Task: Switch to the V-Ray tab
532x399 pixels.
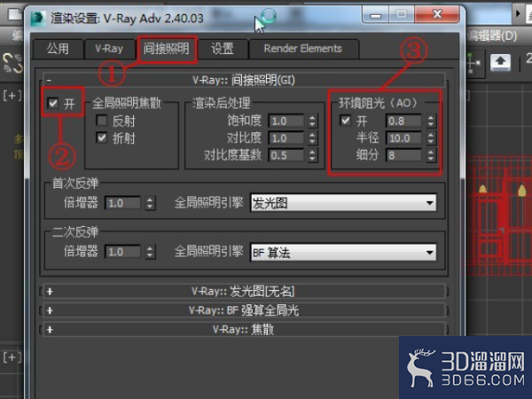Action: point(109,49)
